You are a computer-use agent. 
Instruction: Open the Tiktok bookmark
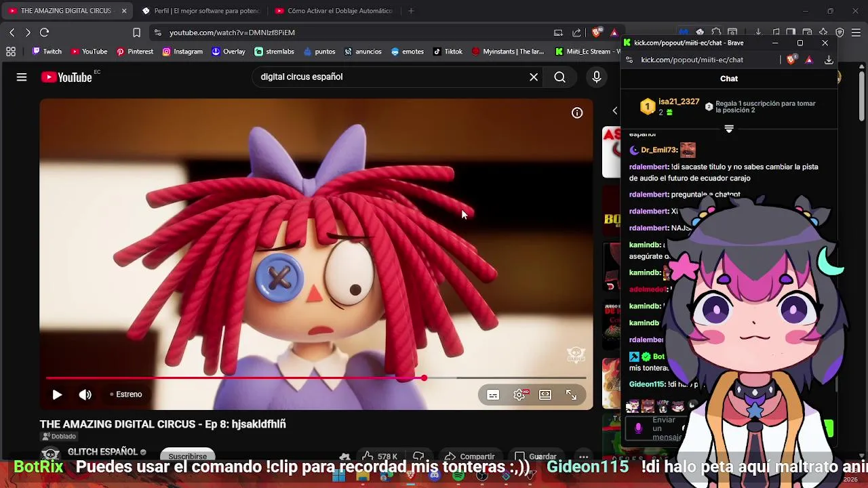pos(448,52)
